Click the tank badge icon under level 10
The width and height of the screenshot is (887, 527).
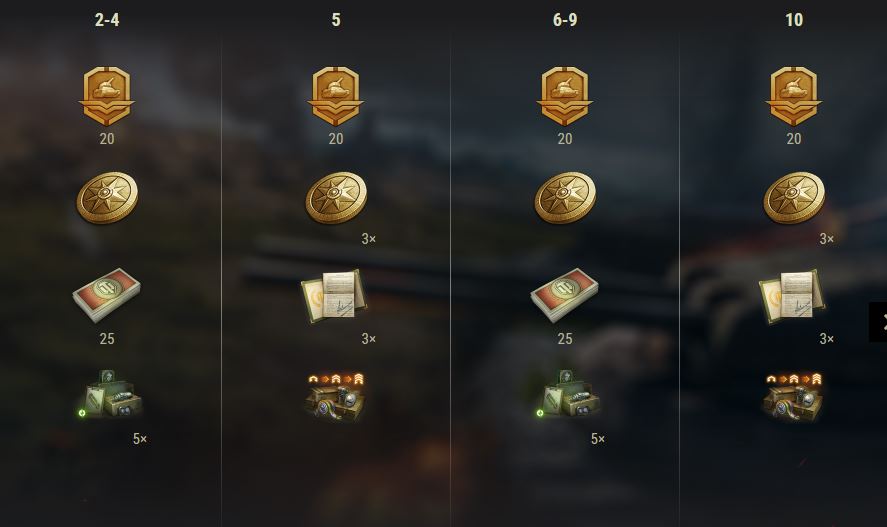(x=794, y=96)
